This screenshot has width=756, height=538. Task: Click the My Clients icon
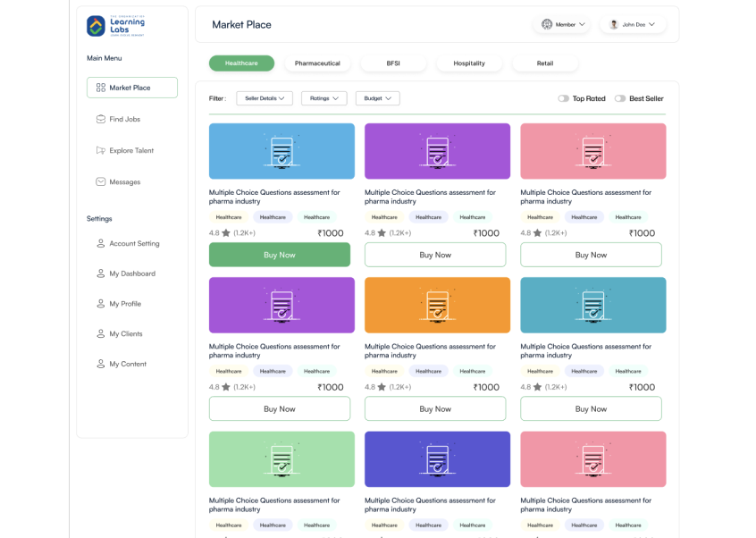click(101, 333)
